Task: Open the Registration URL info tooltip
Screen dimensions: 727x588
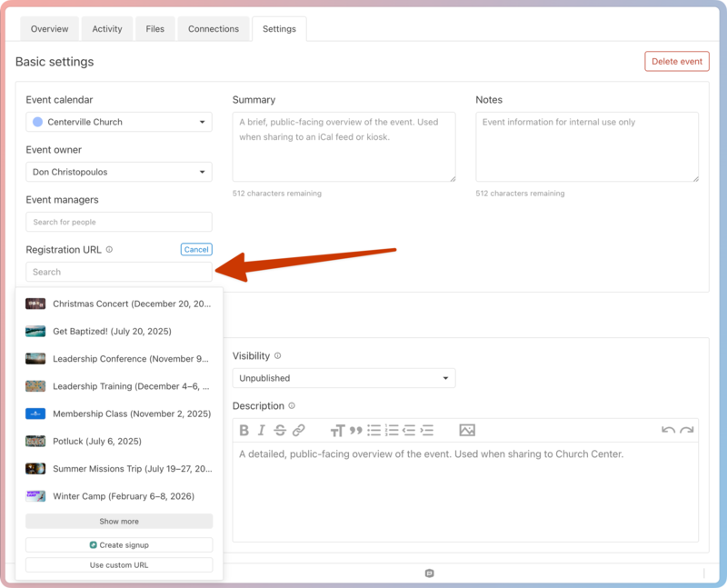Action: click(109, 249)
